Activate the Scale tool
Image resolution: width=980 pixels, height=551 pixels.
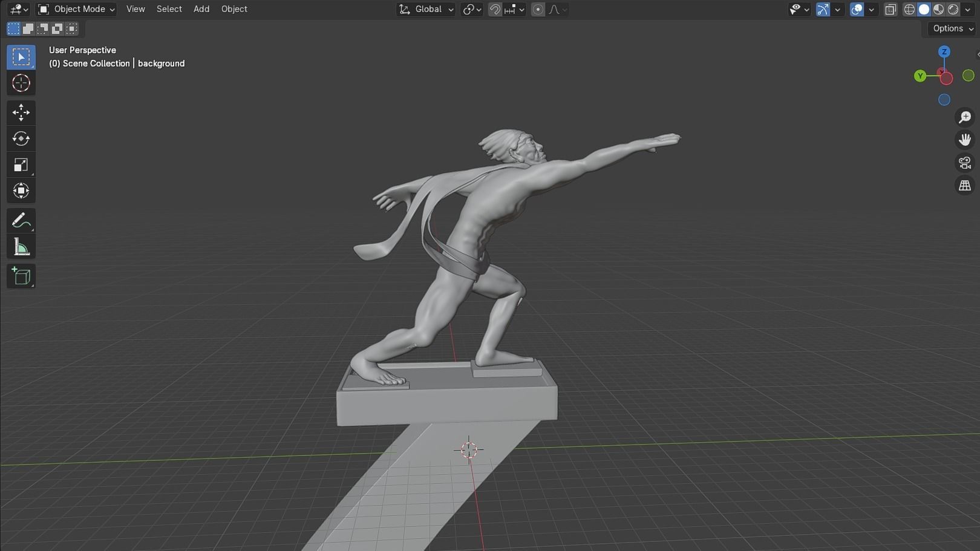point(21,165)
